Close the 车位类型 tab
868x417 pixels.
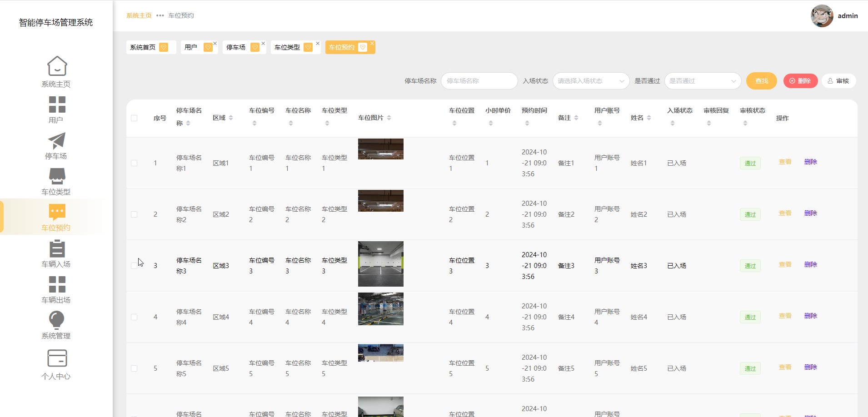click(318, 44)
